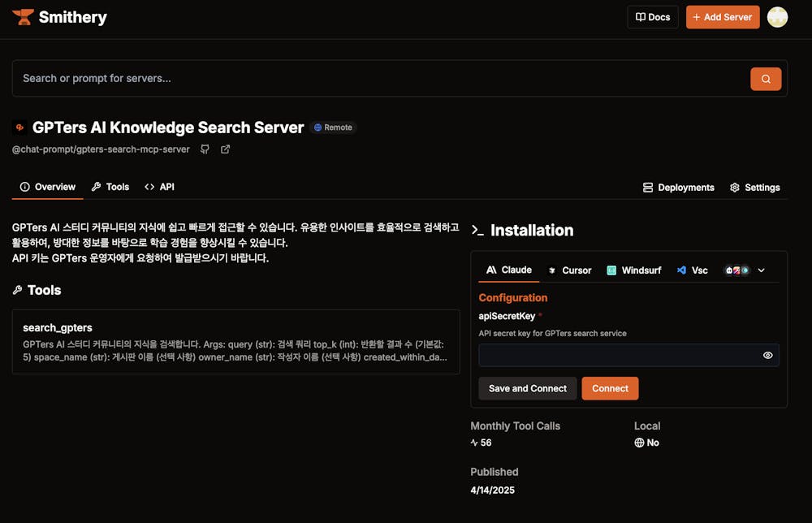Expand the chevron to show more client options
812x523 pixels.
click(762, 270)
